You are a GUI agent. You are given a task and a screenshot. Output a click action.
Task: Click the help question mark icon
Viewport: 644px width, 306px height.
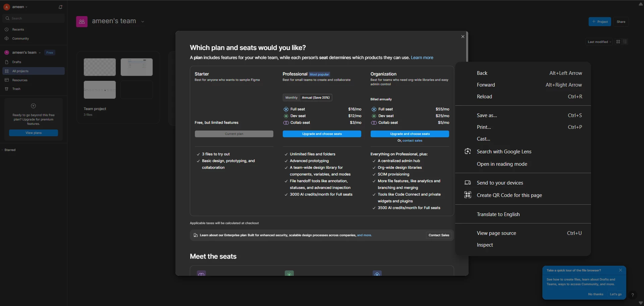click(633, 295)
